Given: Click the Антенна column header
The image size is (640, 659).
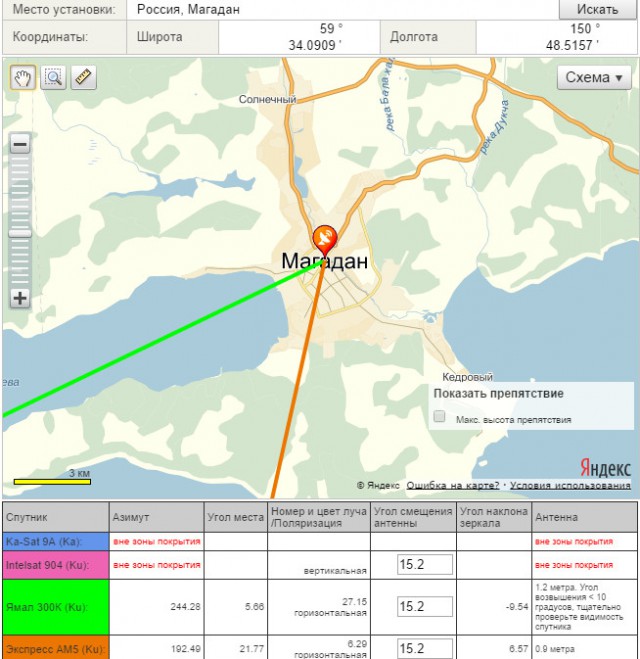Looking at the screenshot, I should pos(585,517).
